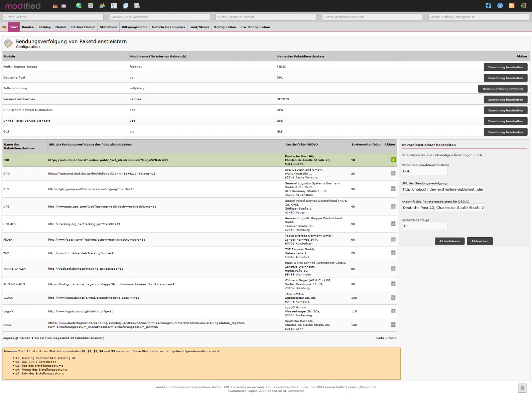This screenshot has width=532, height=401.
Task: Switch language via the British flag icon
Action: [x=64, y=6]
